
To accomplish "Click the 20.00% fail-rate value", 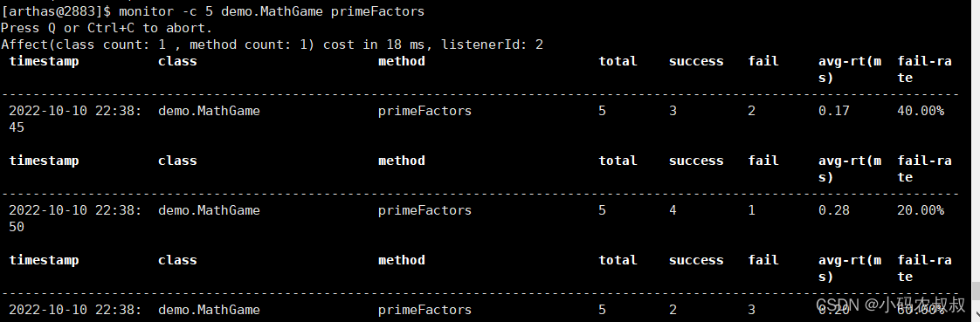I will click(921, 210).
